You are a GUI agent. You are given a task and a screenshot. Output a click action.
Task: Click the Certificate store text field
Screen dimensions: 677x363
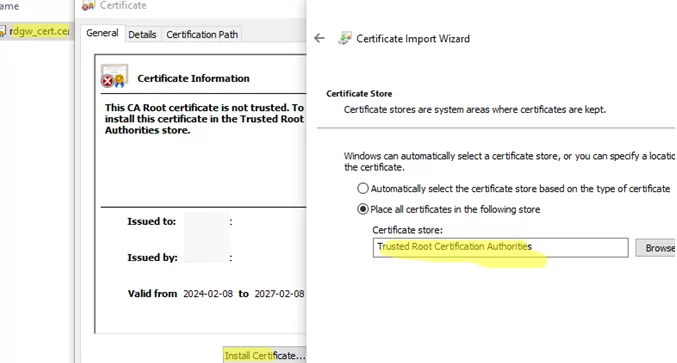point(500,247)
